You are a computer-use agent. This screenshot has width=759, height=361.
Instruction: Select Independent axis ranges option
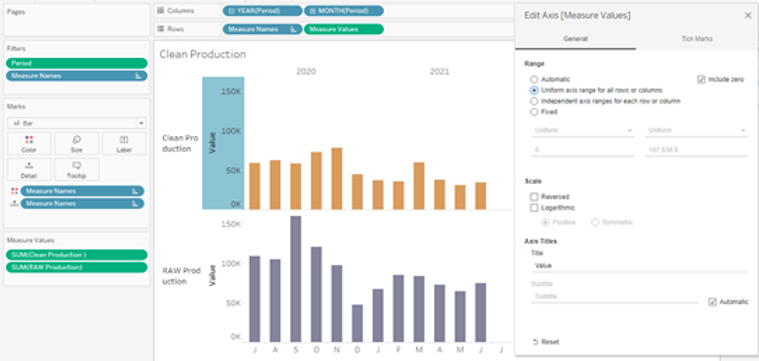(x=534, y=101)
